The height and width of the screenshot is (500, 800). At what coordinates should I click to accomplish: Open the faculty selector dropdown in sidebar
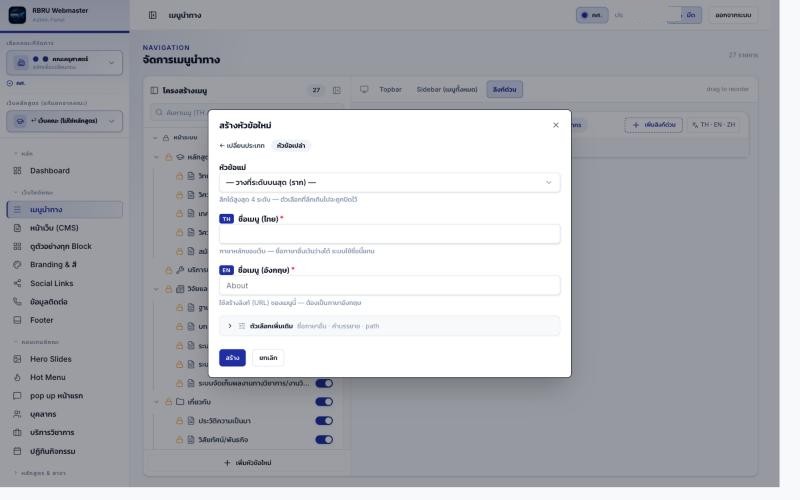pos(64,63)
